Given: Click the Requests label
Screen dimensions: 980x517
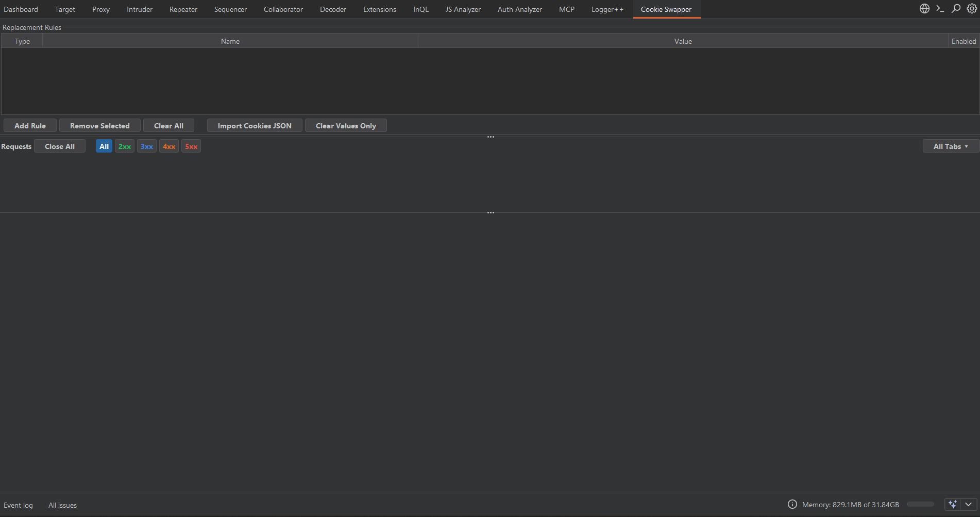Looking at the screenshot, I should tap(16, 146).
